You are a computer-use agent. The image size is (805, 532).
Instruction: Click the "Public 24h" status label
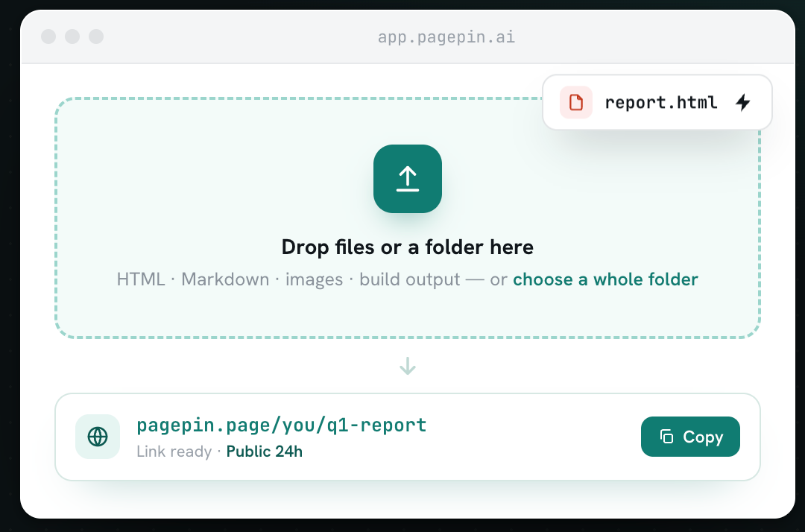point(265,452)
